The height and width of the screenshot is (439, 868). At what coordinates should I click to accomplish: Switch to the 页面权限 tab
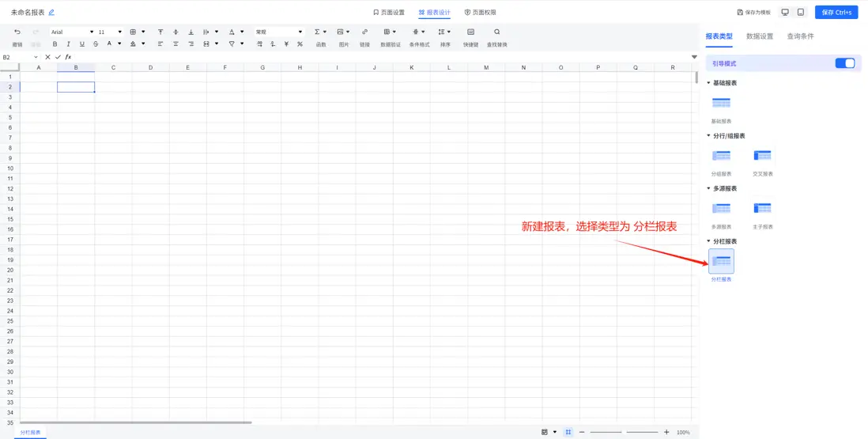tap(480, 12)
